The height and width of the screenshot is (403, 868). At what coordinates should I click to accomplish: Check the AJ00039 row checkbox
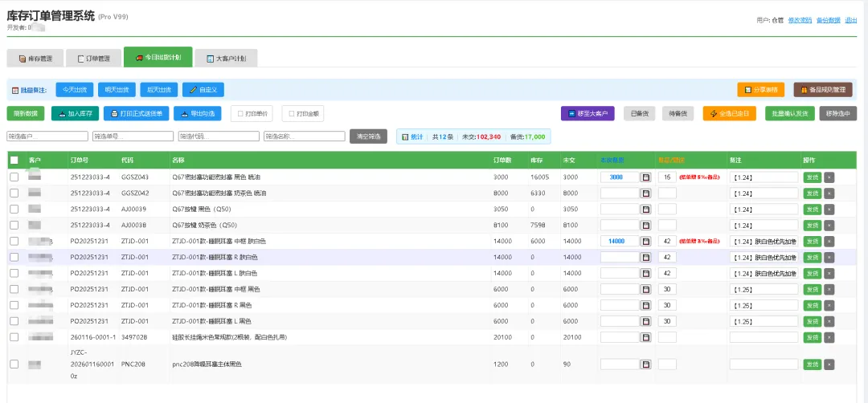pyautogui.click(x=14, y=210)
